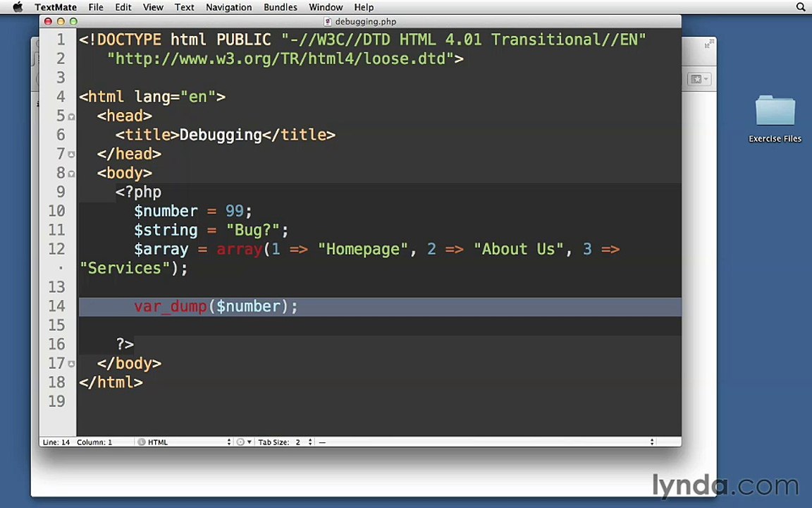Click the $array variable on line 12
812x508 pixels.
[x=161, y=249]
